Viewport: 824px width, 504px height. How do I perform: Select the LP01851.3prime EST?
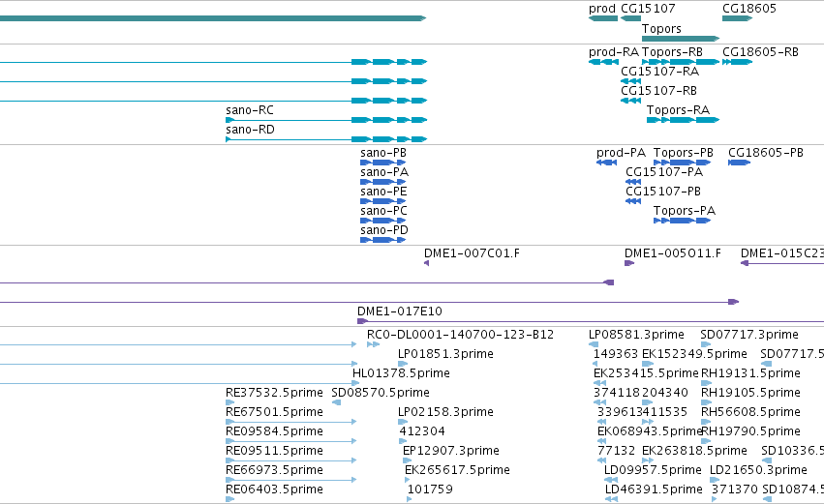coord(403,364)
